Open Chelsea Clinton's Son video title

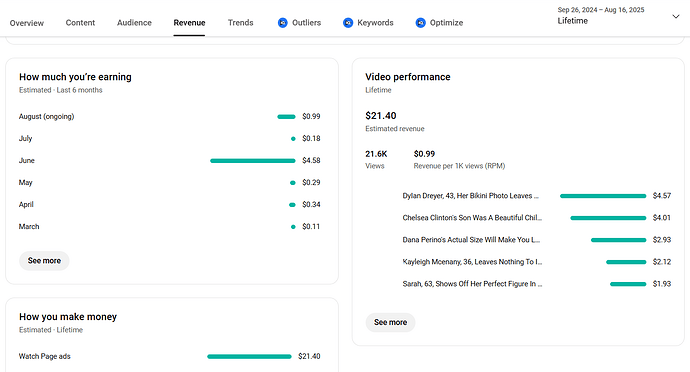coord(472,218)
